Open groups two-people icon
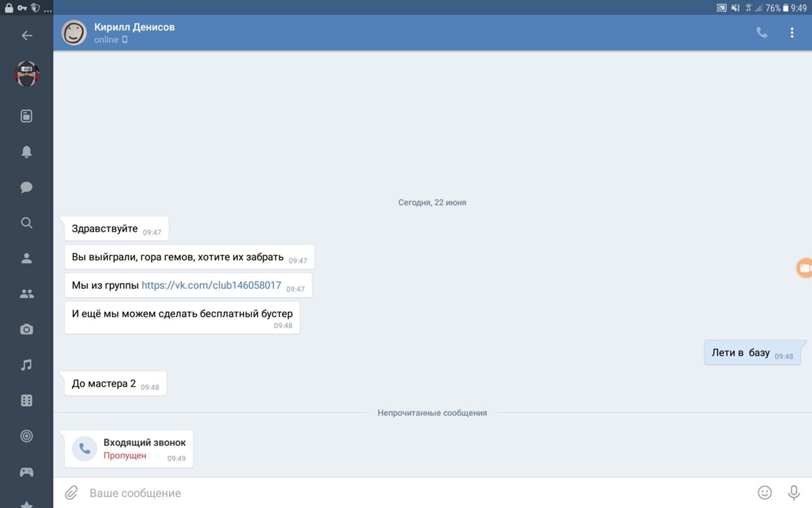 click(27, 294)
